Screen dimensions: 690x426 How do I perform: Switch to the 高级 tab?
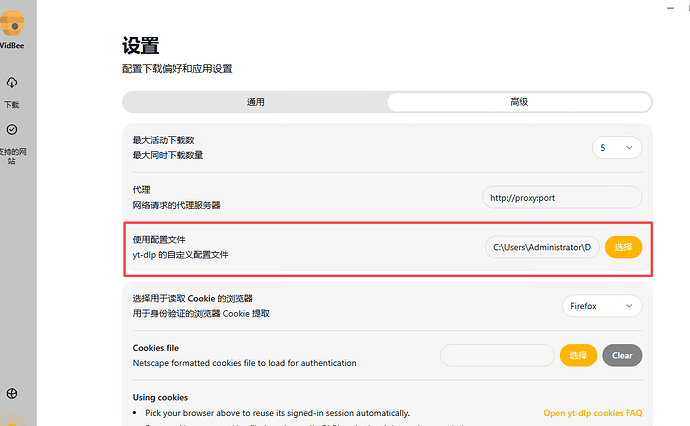519,102
